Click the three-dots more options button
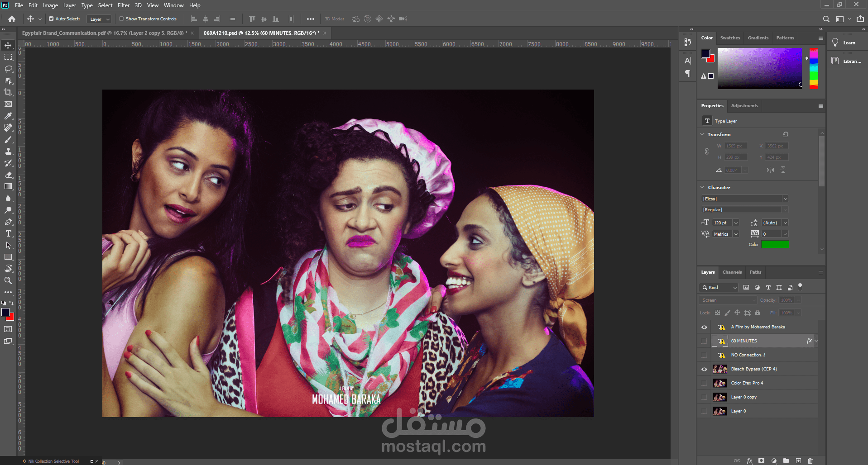Viewport: 868px width, 465px height. [311, 19]
